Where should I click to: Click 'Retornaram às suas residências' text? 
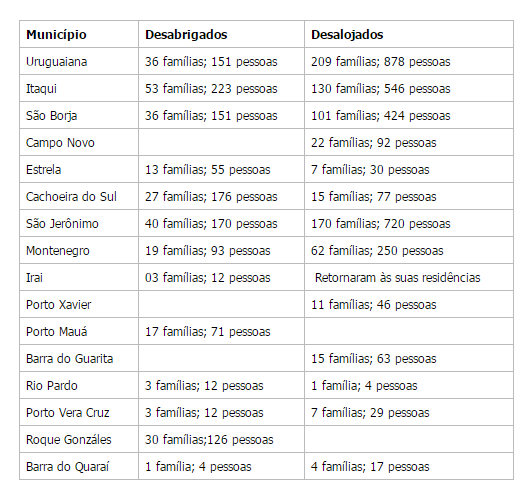[x=398, y=278]
